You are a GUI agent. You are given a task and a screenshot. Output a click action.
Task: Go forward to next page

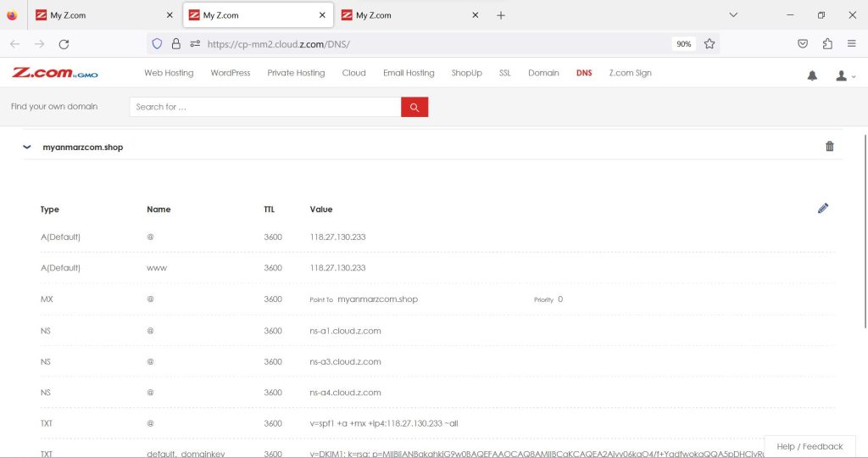[x=39, y=44]
